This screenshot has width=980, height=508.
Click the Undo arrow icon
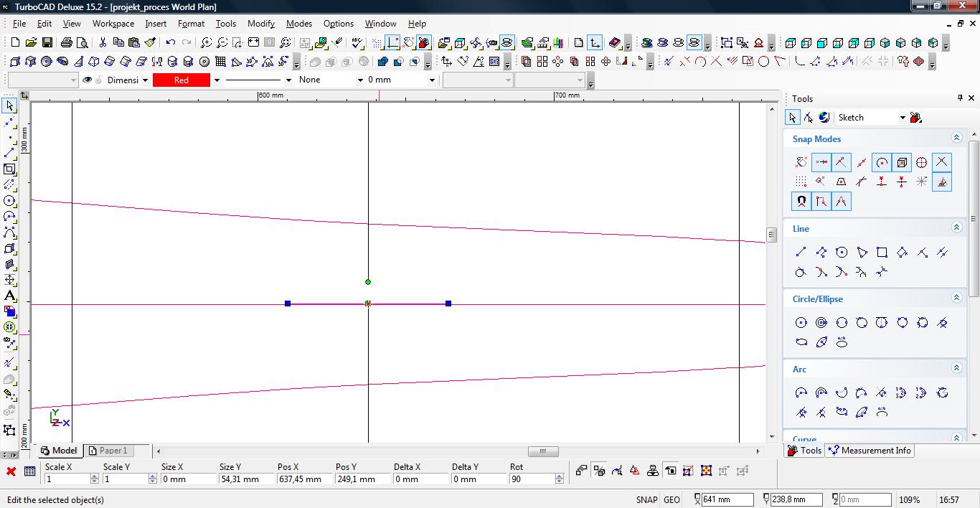(171, 43)
